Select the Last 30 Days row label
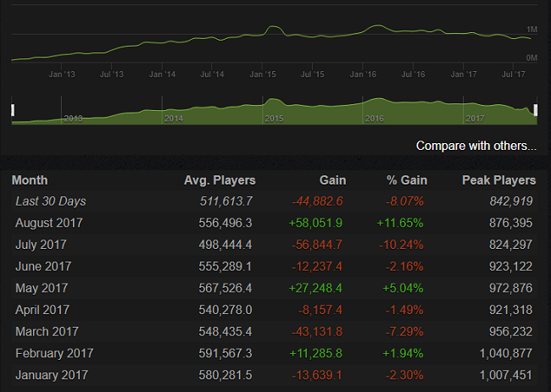The height and width of the screenshot is (392, 551). 51,202
